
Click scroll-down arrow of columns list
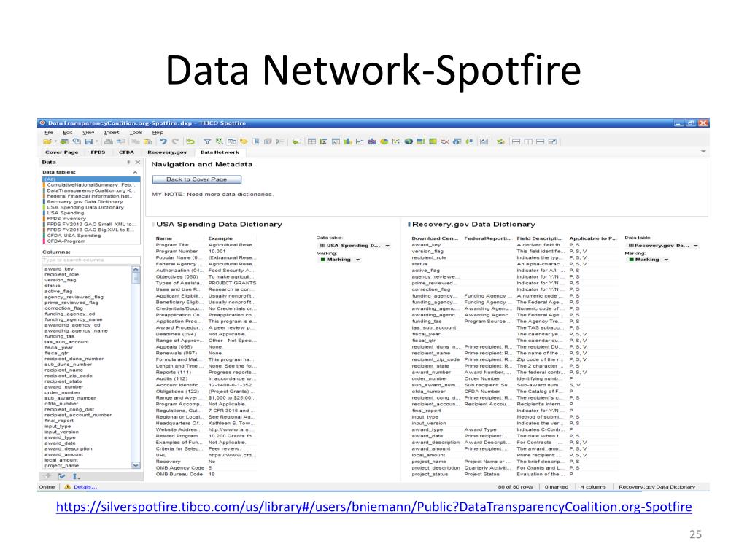[x=136, y=465]
